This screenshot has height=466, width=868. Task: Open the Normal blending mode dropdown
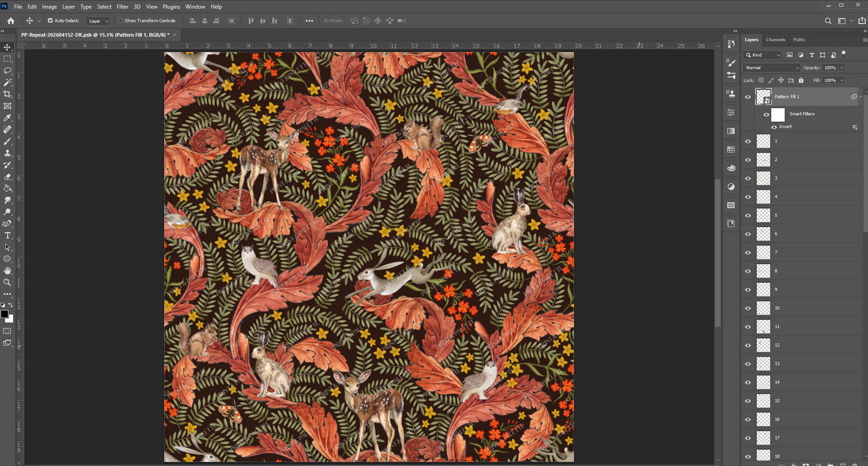[x=772, y=68]
